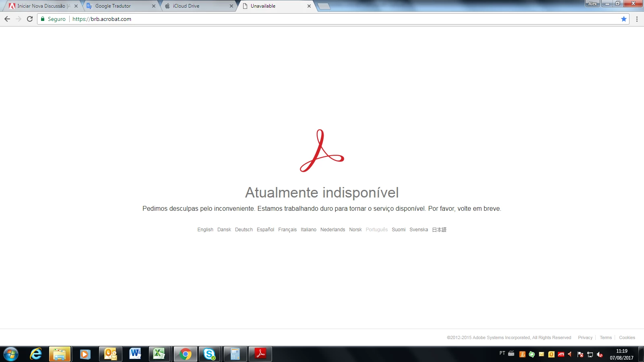Click the on-screen keyboard tray icon
The height and width of the screenshot is (362, 644).
511,354
